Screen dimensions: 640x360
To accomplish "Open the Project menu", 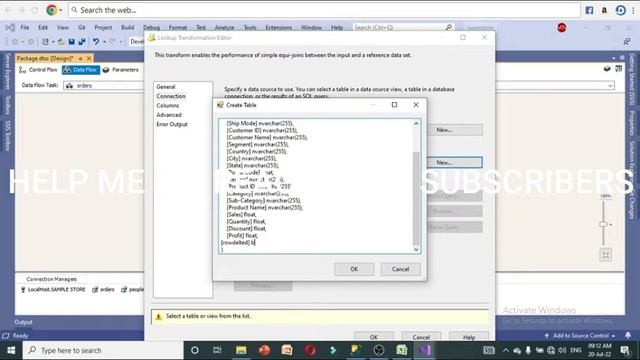I will [x=103, y=27].
